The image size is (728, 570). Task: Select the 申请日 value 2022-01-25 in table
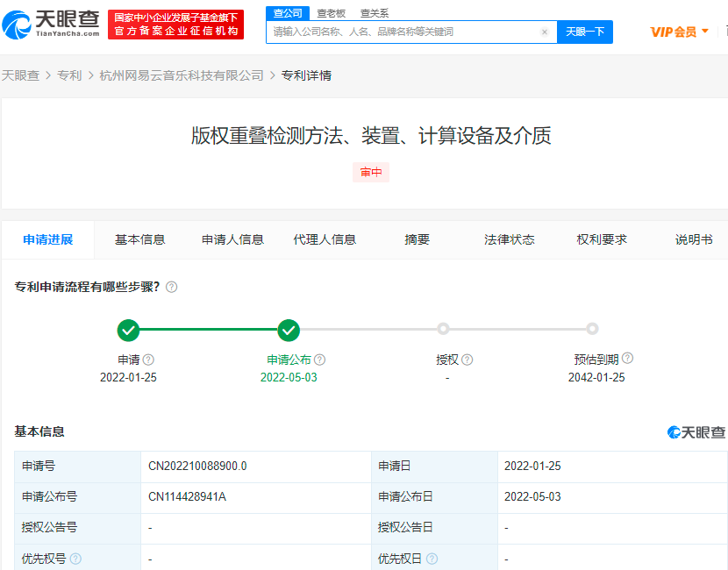coord(532,466)
